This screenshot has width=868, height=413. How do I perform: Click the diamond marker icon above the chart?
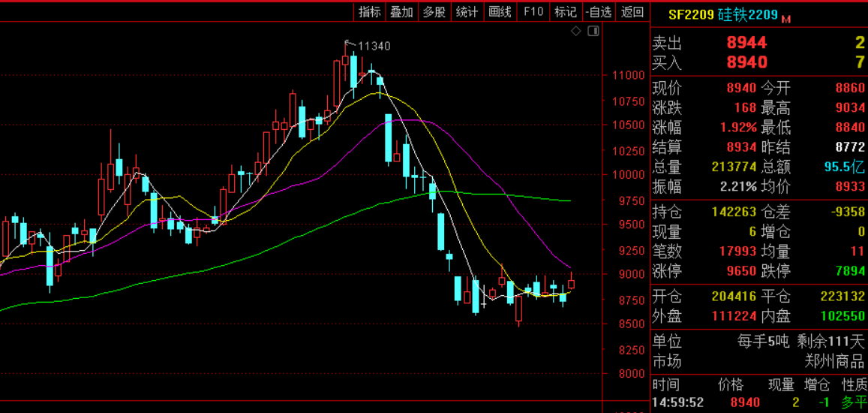576,31
